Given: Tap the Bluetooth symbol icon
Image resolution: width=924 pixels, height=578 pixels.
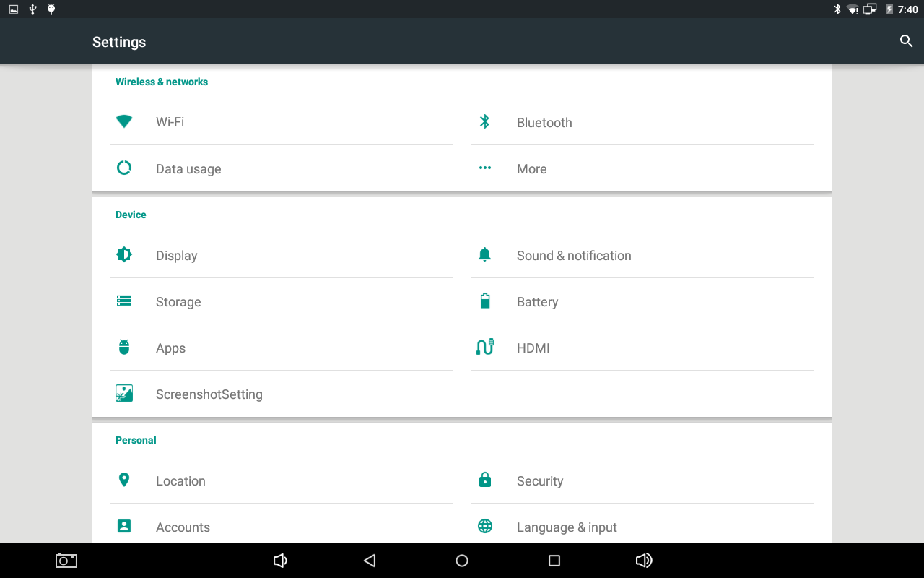Looking at the screenshot, I should 485,122.
